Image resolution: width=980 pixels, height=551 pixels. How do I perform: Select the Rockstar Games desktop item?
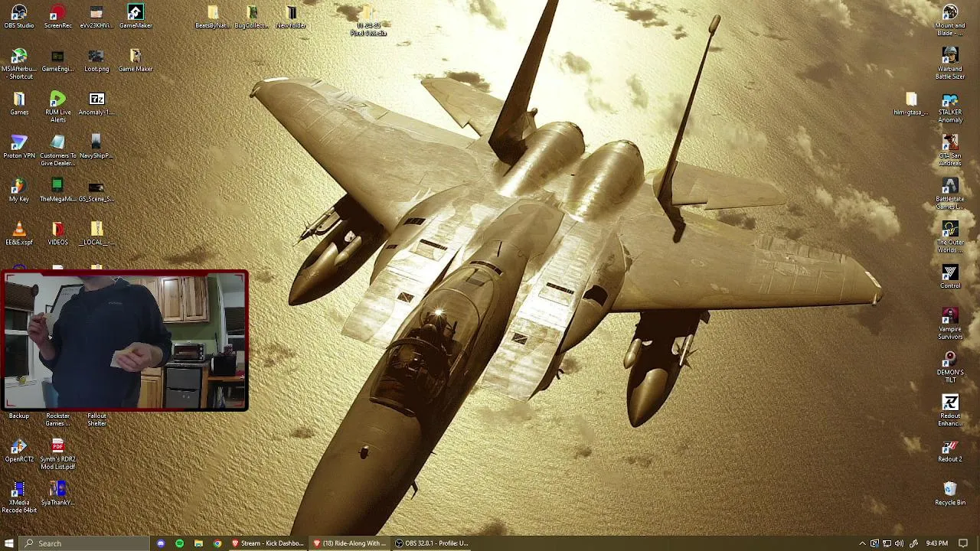[x=57, y=419]
